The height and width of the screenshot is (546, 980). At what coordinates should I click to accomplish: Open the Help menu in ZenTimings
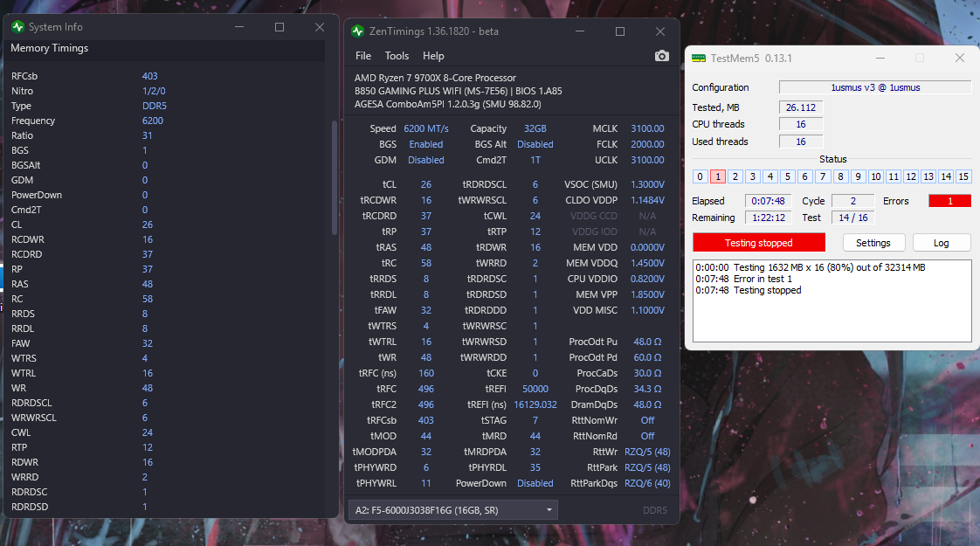(433, 56)
